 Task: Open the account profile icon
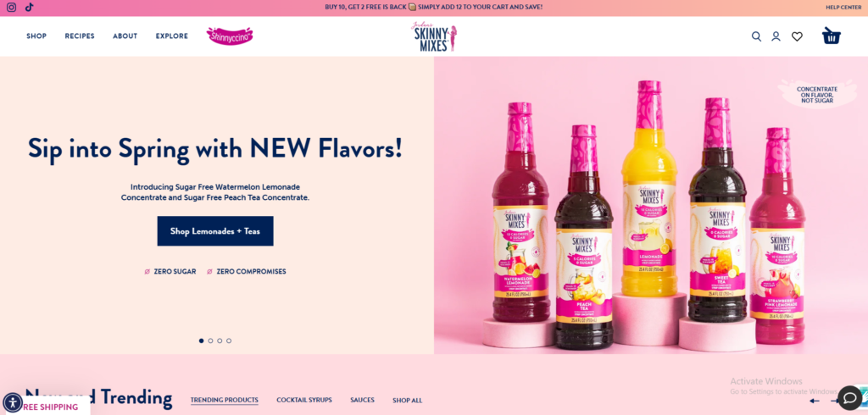pos(776,36)
